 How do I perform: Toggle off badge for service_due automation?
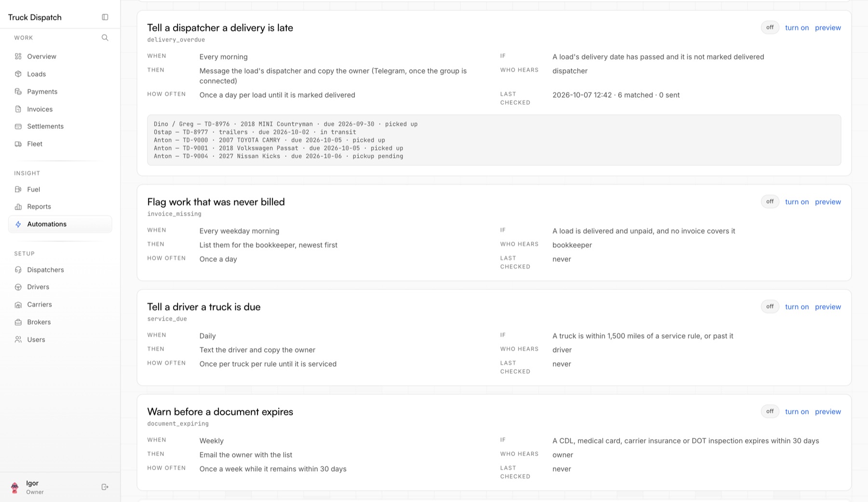[770, 307]
